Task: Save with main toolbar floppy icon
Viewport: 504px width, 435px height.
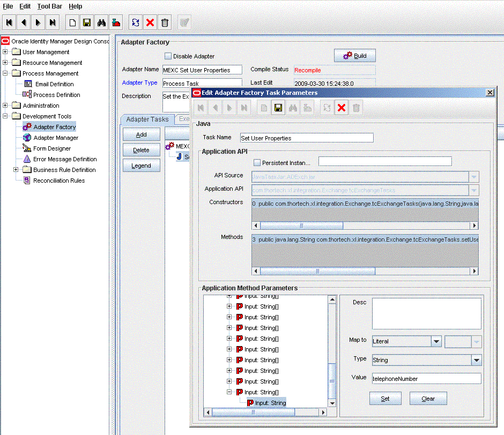Action: pyautogui.click(x=87, y=22)
